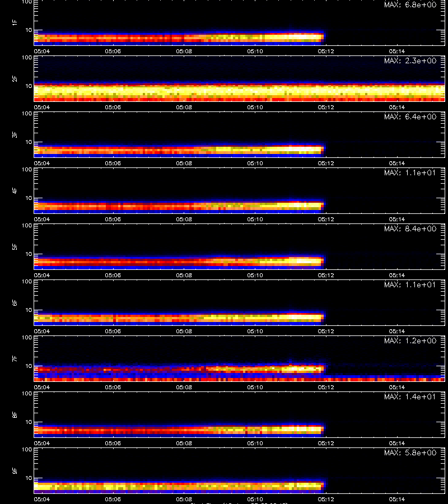Select the text MAX: 6.8e+00
Screen dimensions: 448x504
[410, 4]
